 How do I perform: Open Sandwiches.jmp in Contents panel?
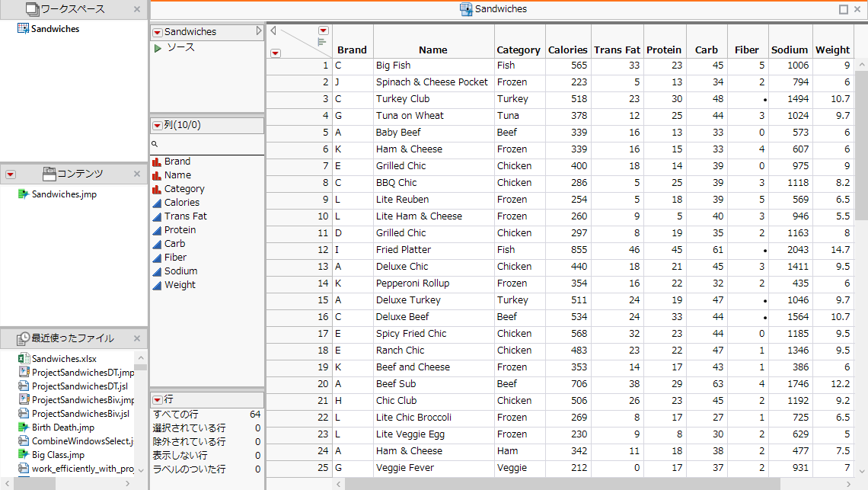64,194
